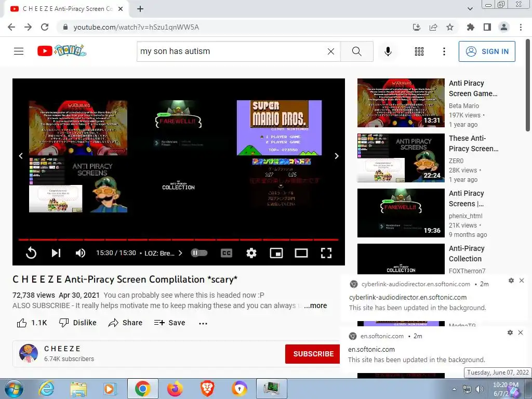Open more actions ellipsis under the video
This screenshot has width=532, height=399.
pos(203,323)
